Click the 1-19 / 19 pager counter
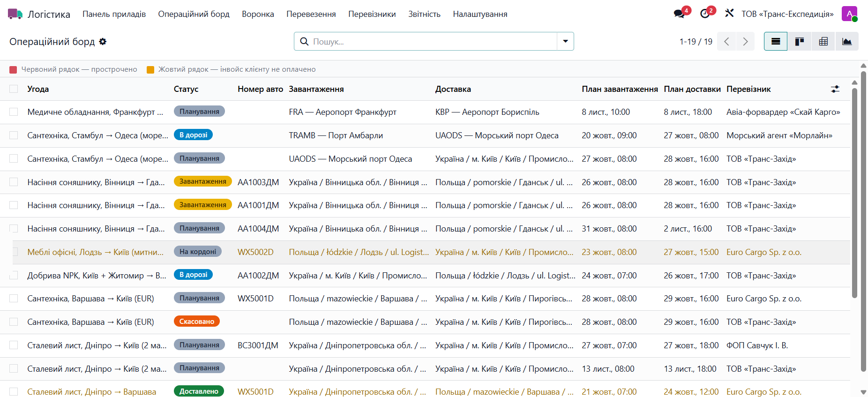 (x=696, y=42)
